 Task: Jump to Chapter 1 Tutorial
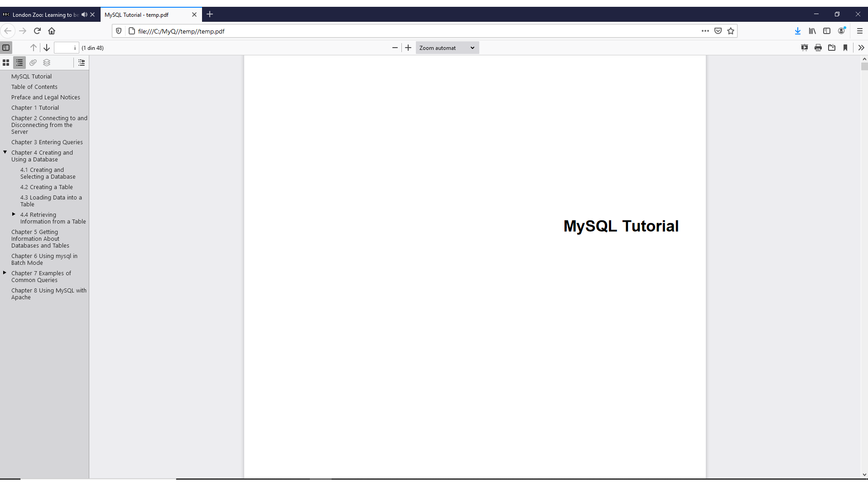point(35,107)
